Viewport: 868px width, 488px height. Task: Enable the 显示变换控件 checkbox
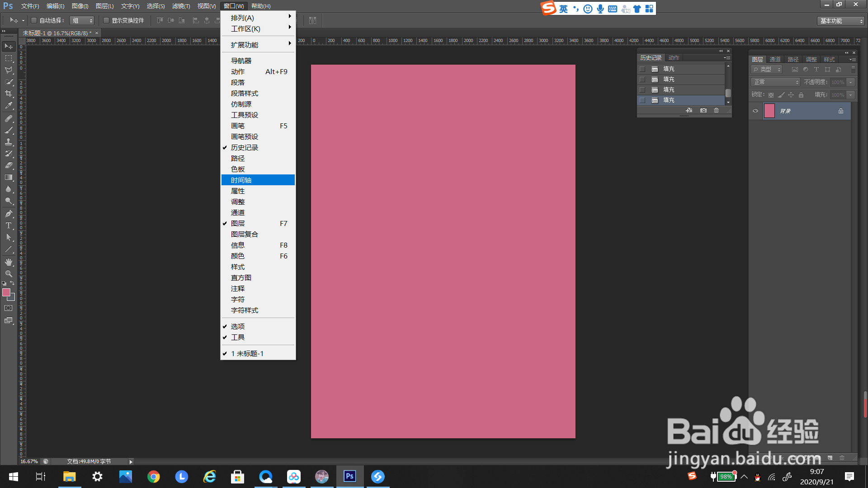(x=106, y=20)
